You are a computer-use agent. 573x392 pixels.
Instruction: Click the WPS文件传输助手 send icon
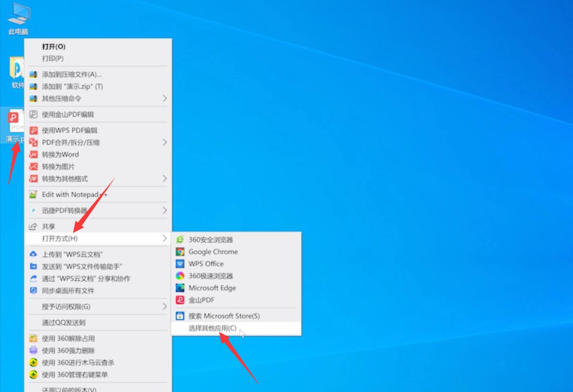pos(33,266)
